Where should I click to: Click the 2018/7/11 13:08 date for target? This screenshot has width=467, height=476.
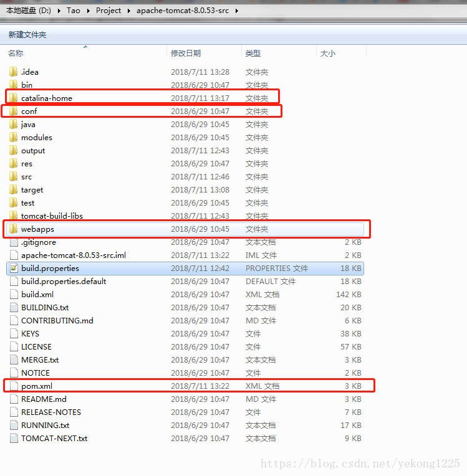[x=200, y=189]
